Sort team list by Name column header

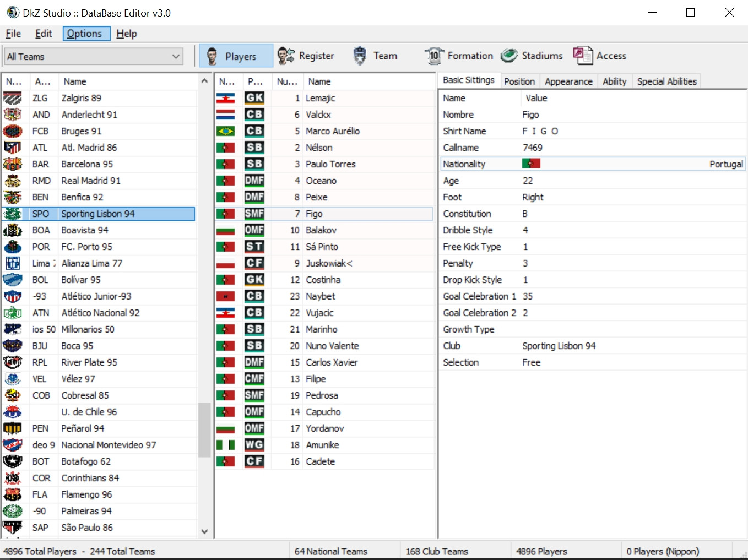point(128,81)
